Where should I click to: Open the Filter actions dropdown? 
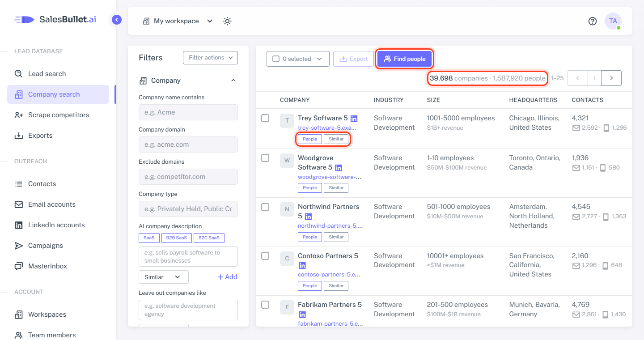pyautogui.click(x=210, y=58)
